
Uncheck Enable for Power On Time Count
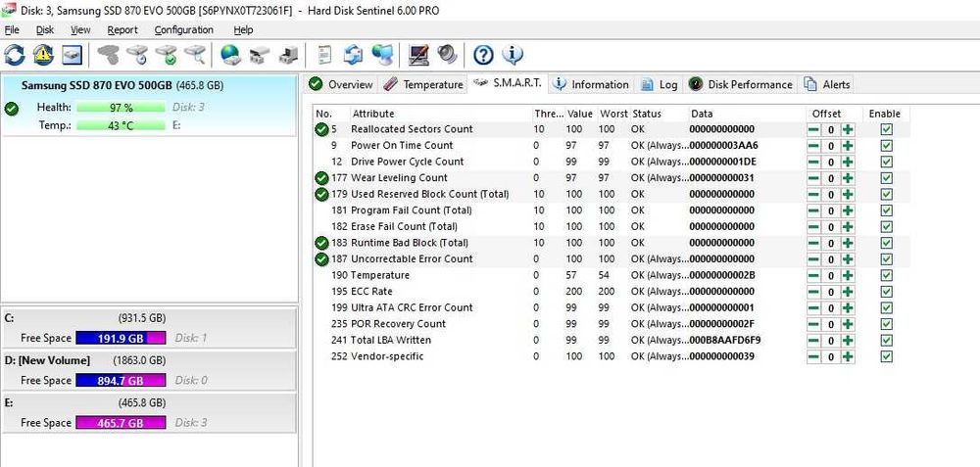pos(886,146)
